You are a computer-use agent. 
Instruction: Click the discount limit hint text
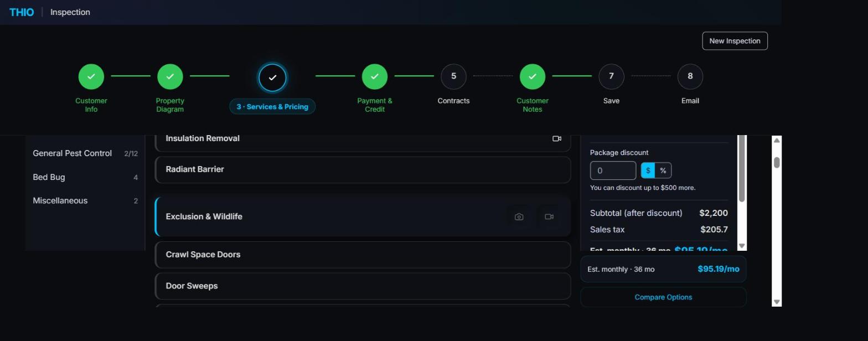pos(643,188)
